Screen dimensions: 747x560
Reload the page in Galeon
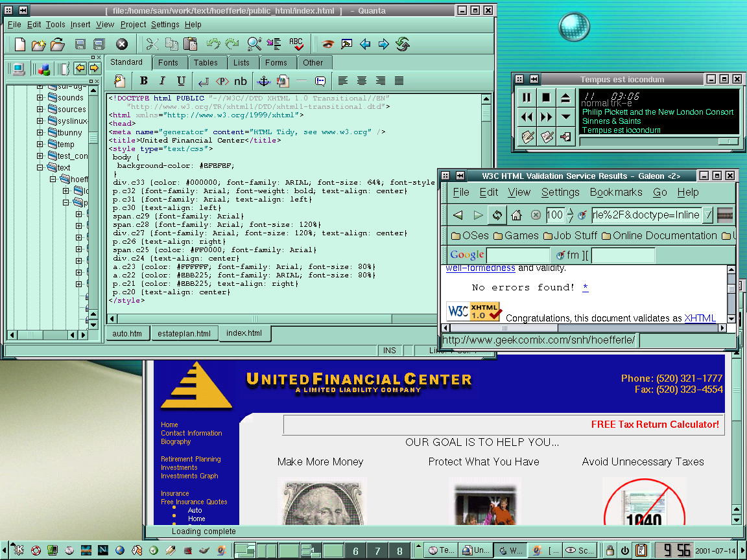pyautogui.click(x=497, y=215)
